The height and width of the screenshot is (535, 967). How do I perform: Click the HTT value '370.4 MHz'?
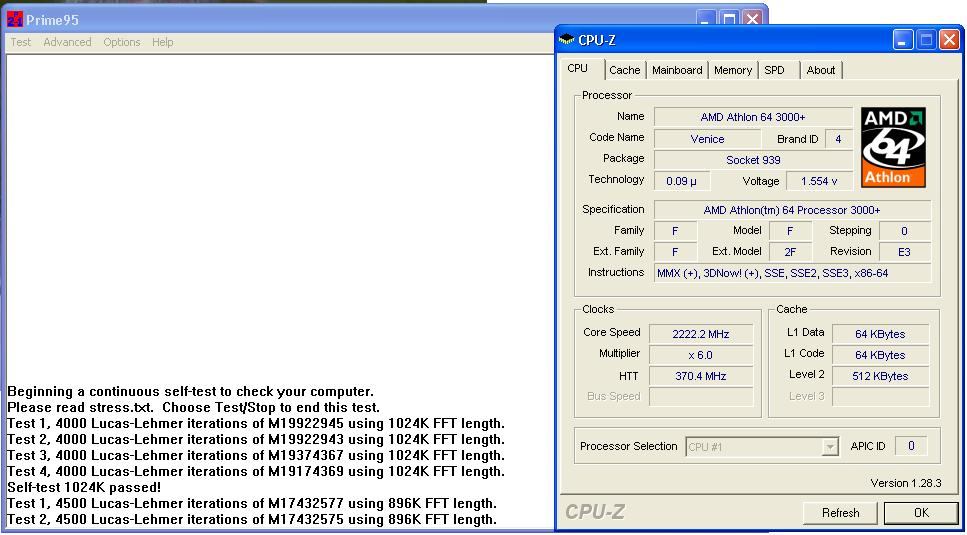[701, 376]
